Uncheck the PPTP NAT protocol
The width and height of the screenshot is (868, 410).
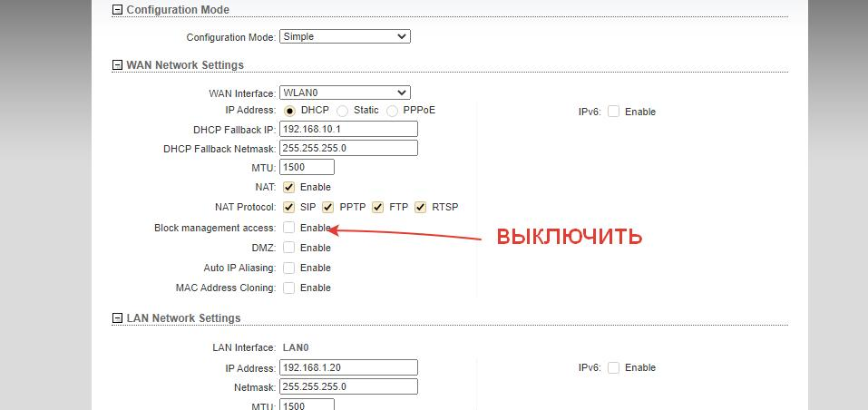click(327, 207)
